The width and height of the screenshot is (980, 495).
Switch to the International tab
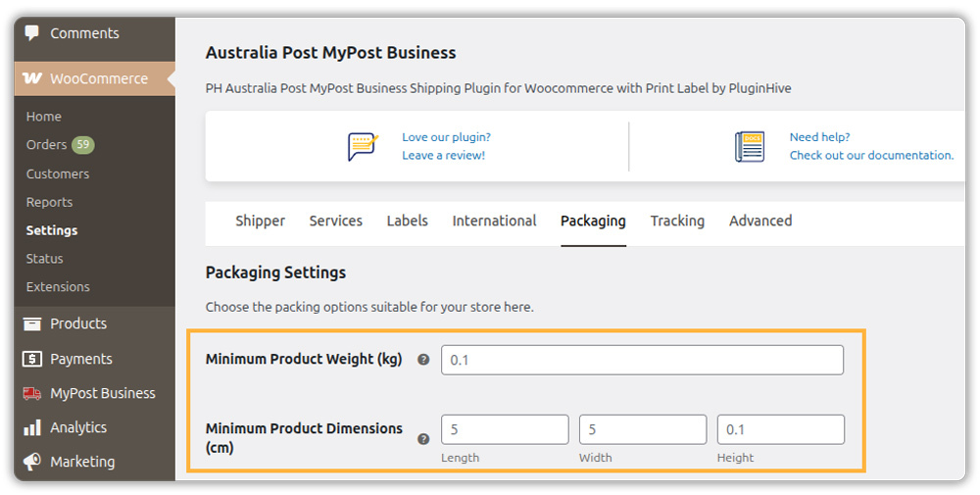point(494,221)
